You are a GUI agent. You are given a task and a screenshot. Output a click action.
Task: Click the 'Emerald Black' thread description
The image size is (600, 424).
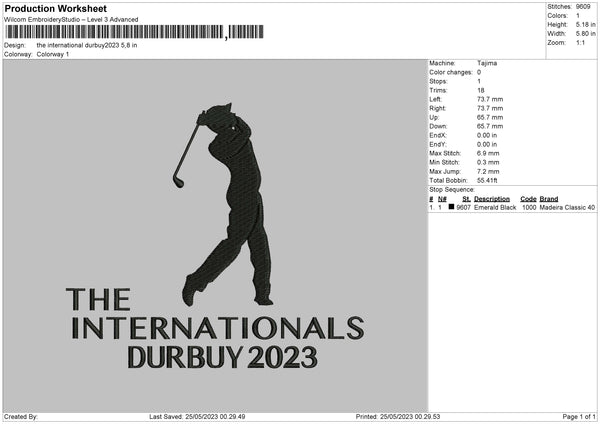point(495,207)
